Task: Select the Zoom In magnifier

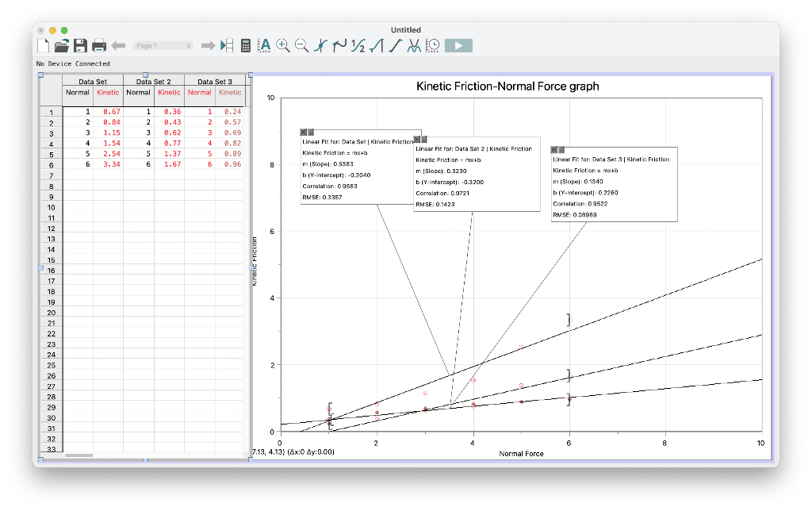Action: click(283, 45)
